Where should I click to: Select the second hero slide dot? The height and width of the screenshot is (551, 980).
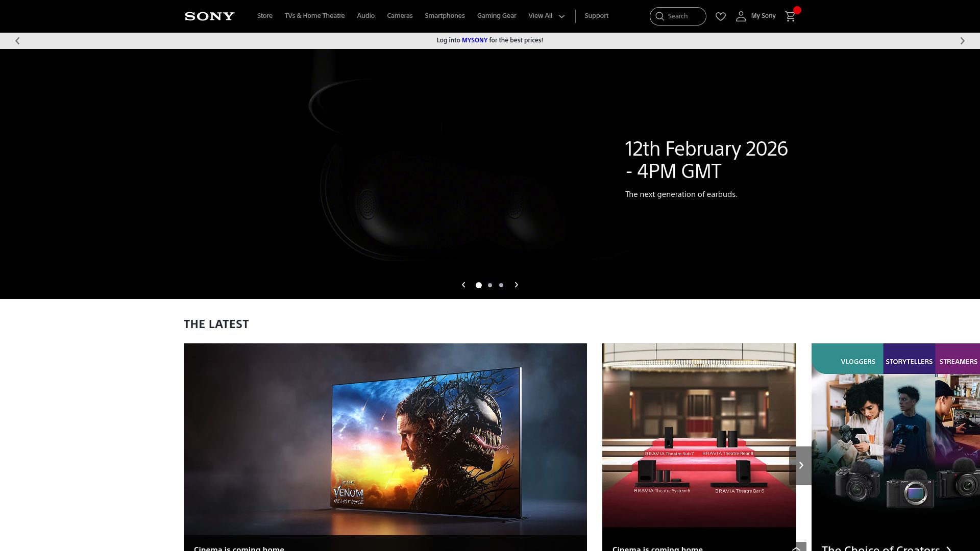(x=490, y=285)
